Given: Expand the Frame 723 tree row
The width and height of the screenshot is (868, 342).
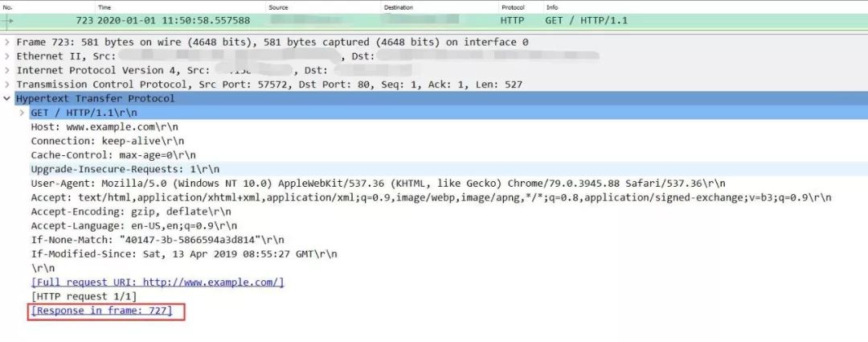Looking at the screenshot, I should pyautogui.click(x=6, y=42).
